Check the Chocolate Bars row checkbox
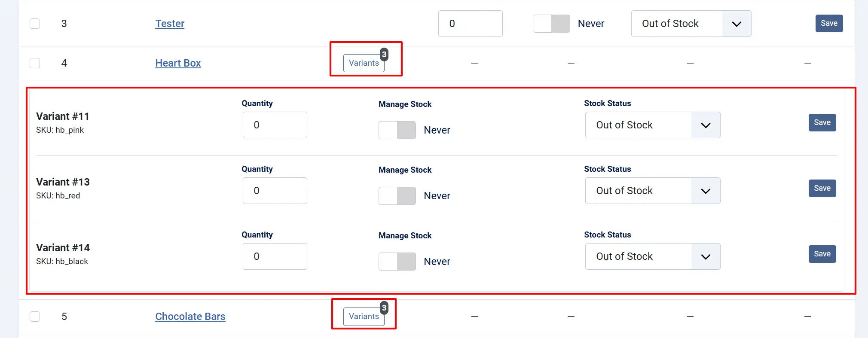 (x=35, y=317)
